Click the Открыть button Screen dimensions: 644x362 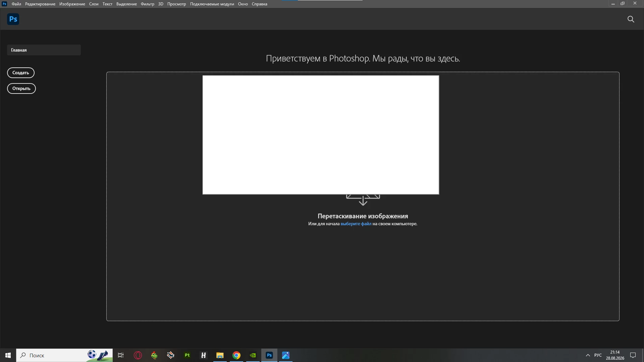(21, 88)
